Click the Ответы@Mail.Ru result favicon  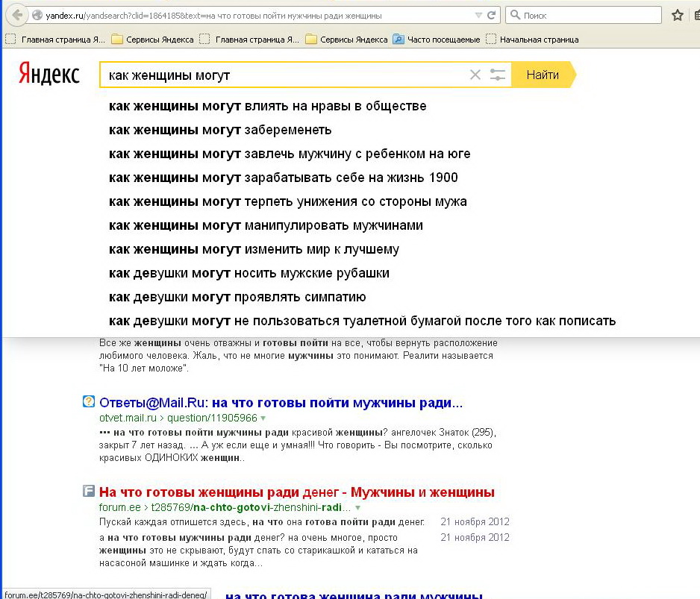tap(89, 402)
